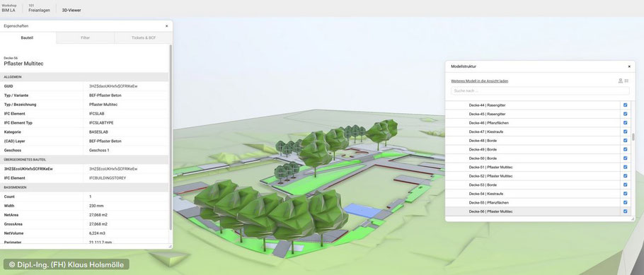Close the Modellstruktur panel
This screenshot has height=275, width=644.
click(x=629, y=66)
